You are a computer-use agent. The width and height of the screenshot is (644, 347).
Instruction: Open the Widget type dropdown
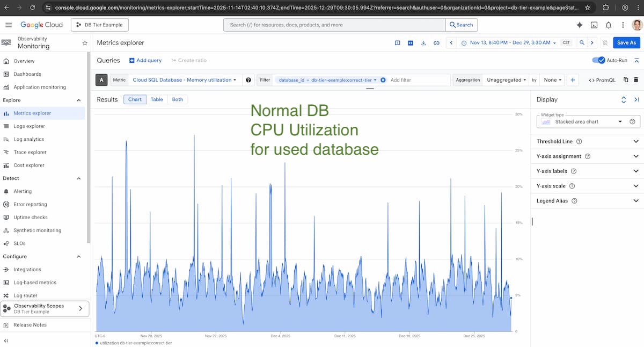coord(588,122)
